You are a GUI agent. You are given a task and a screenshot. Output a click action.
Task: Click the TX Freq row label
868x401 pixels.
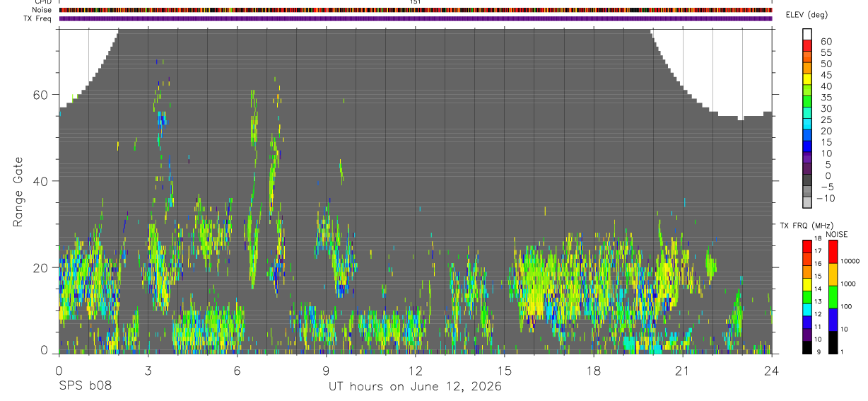pos(37,18)
